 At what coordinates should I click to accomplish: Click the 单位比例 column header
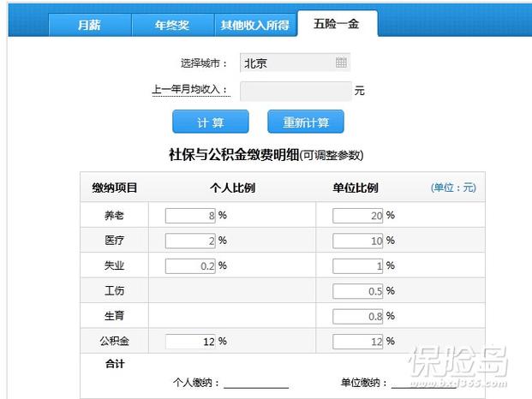pos(356,188)
